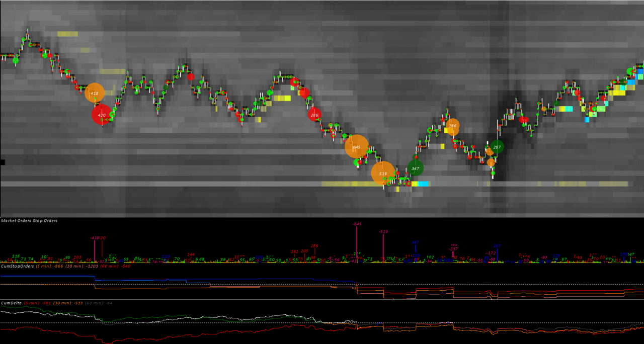Toggle the Market Orders series visibility
Image resolution: width=644 pixels, height=344 pixels.
coord(16,221)
